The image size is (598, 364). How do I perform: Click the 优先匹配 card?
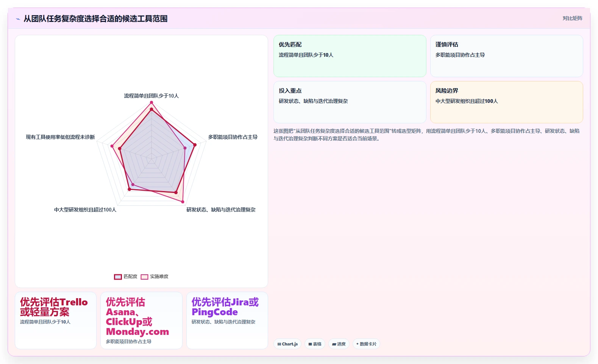pos(350,56)
